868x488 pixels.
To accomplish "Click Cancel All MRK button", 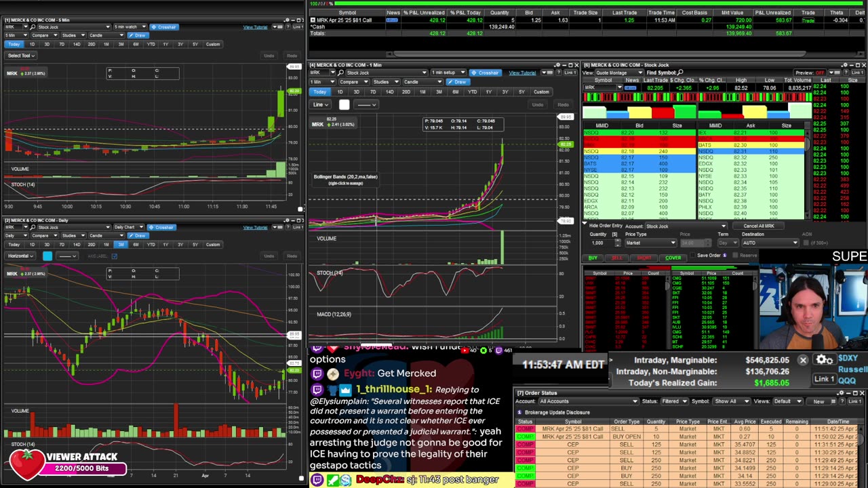I will tap(759, 226).
